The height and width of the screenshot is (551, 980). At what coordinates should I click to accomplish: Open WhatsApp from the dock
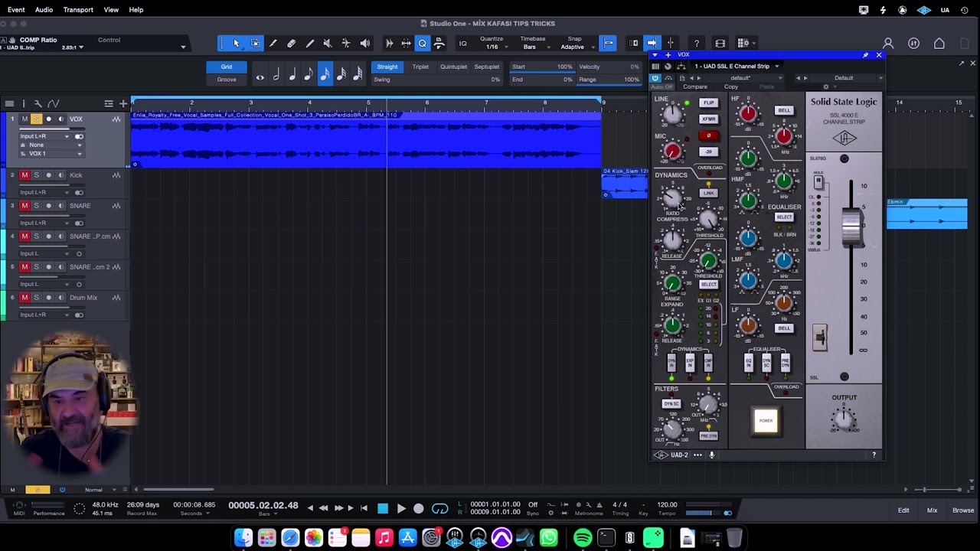tap(549, 538)
